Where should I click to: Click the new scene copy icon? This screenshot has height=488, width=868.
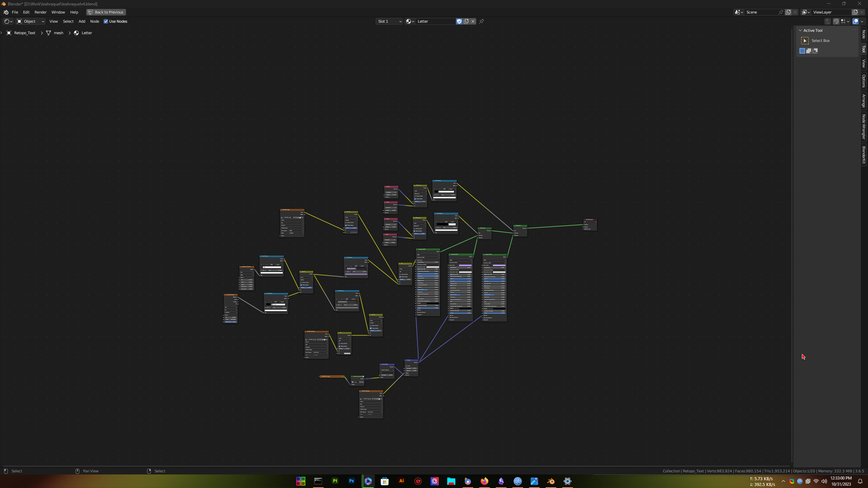tap(788, 12)
